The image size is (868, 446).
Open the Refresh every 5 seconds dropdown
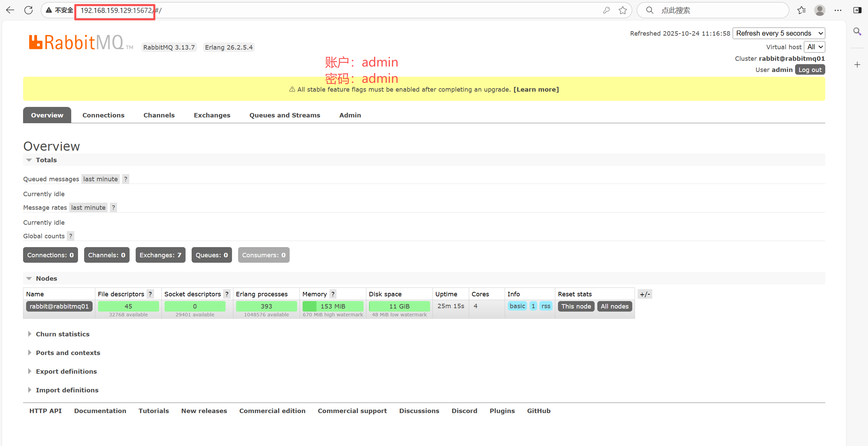tap(779, 33)
